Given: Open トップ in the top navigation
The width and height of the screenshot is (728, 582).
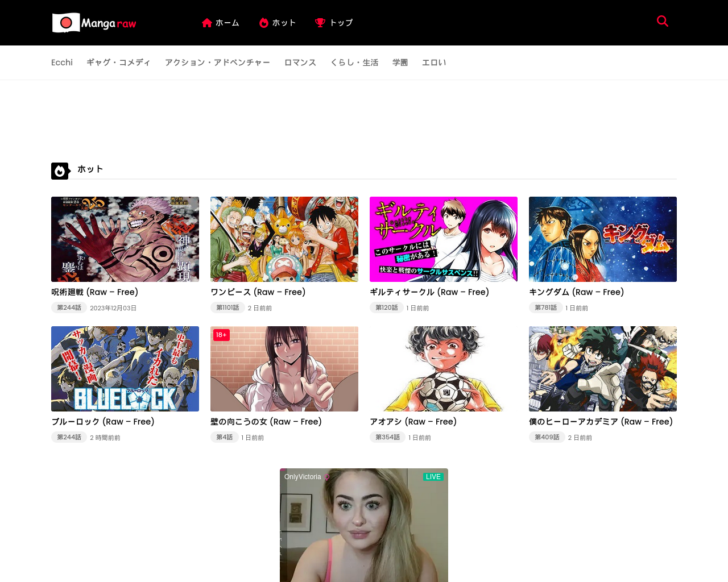Looking at the screenshot, I should pyautogui.click(x=341, y=23).
